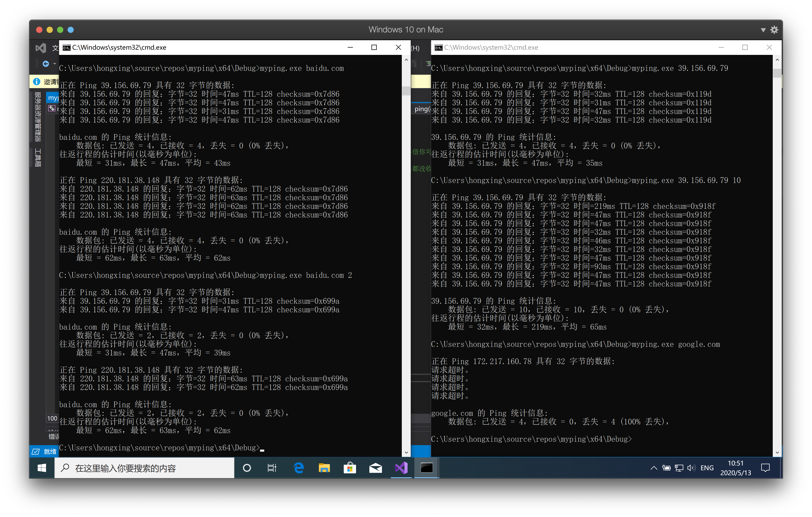Switch the ENG input language indicator
The image size is (812, 517).
[x=707, y=468]
